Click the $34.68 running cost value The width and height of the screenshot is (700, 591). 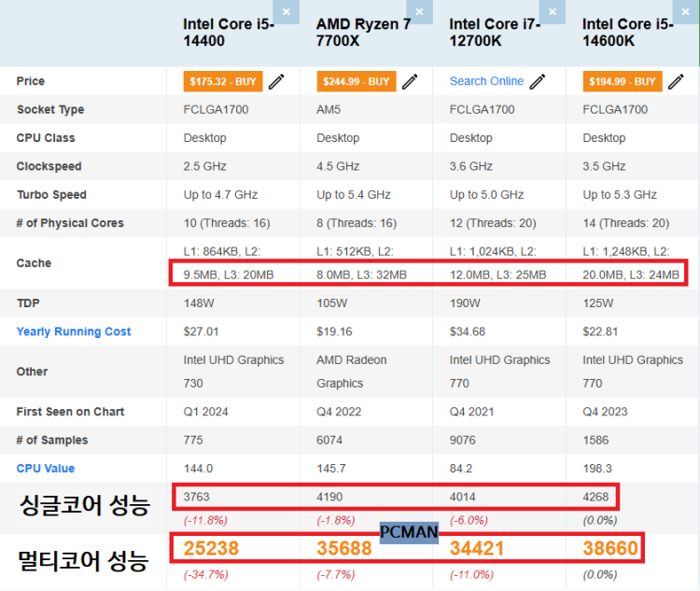(468, 331)
